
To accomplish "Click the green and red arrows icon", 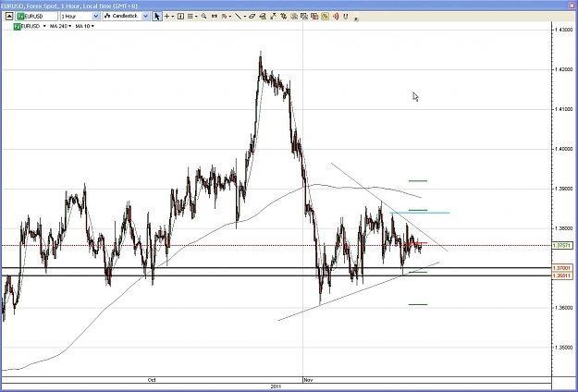I will coord(284,17).
